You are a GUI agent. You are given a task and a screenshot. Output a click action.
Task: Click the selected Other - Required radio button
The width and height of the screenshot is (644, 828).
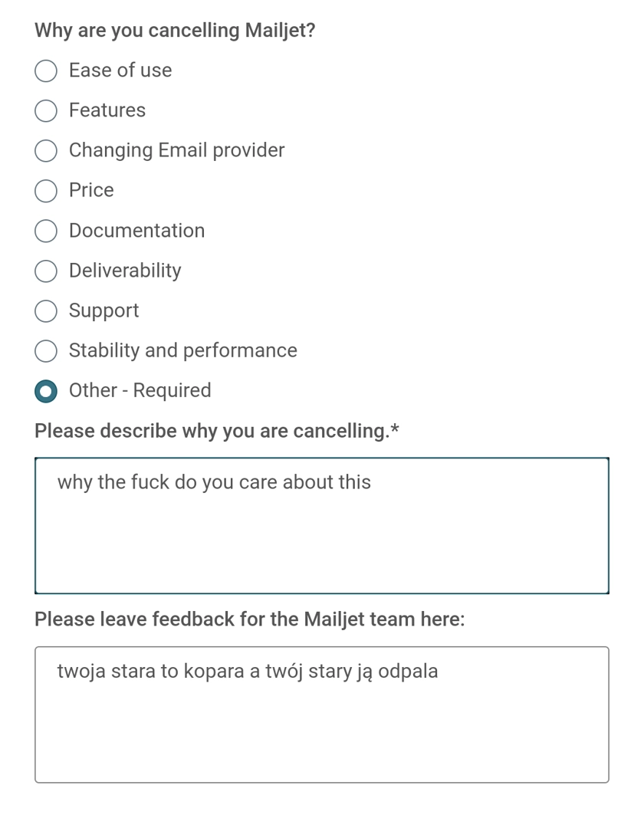(x=46, y=391)
